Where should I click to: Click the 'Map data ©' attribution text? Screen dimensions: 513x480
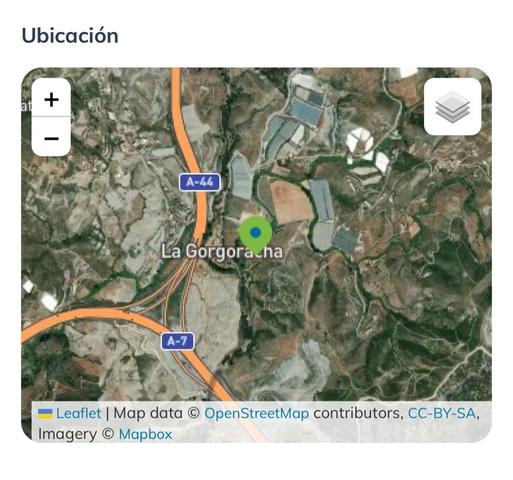156,413
